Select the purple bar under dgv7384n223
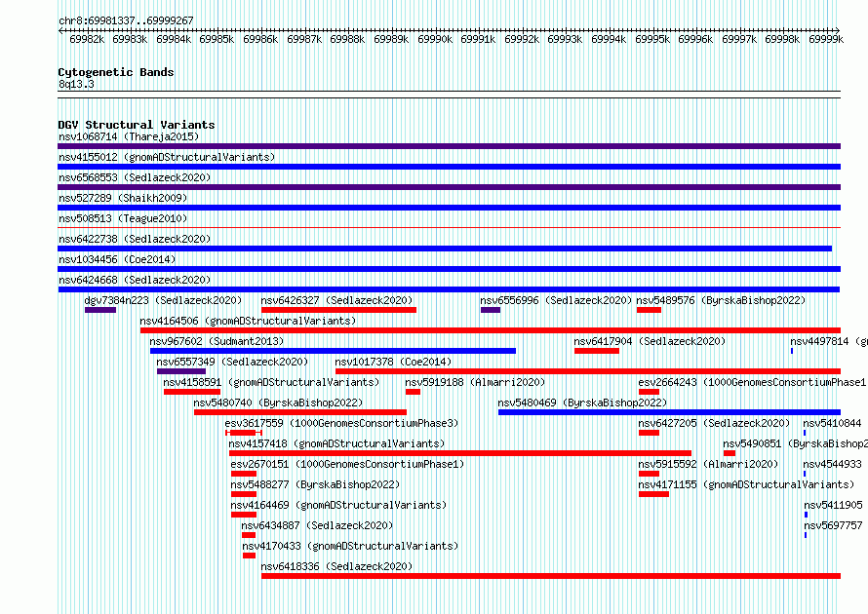Image resolution: width=868 pixels, height=614 pixels. coord(100,310)
